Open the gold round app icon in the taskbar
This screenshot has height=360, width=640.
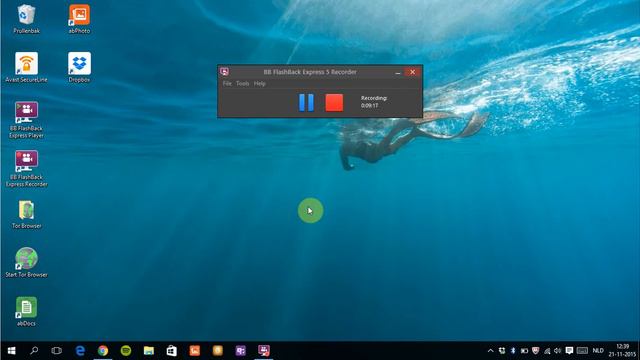(218, 351)
